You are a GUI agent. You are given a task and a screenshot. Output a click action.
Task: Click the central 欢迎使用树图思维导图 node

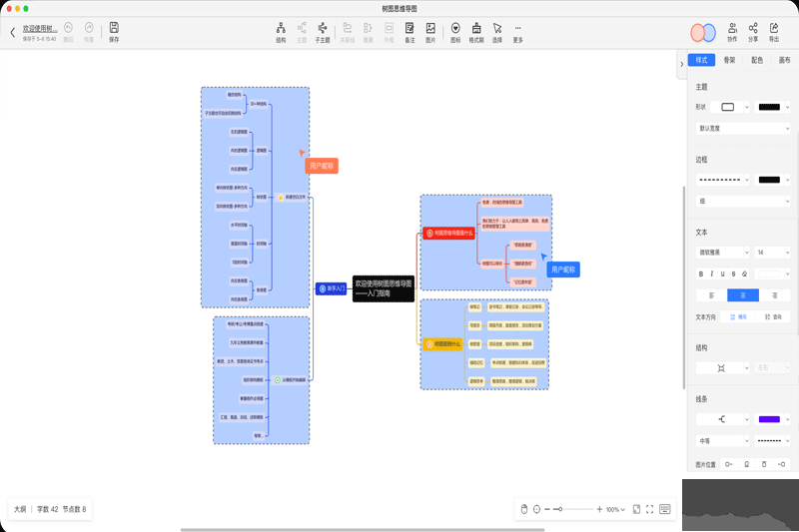384,288
